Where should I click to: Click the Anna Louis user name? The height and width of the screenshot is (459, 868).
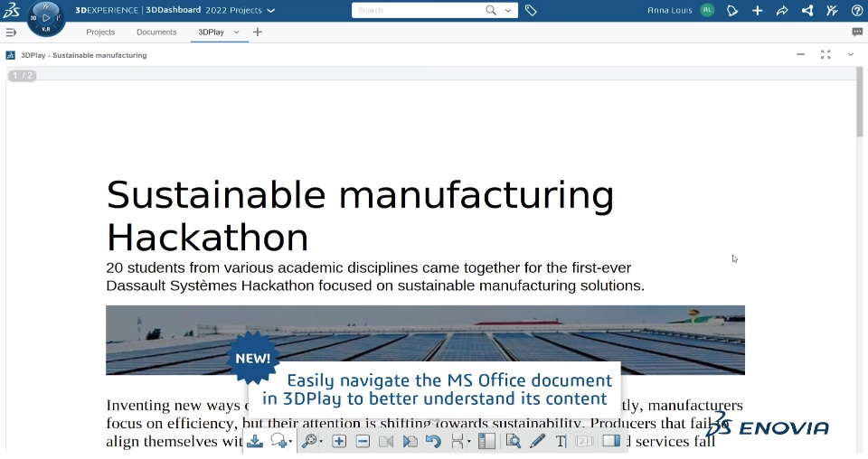pyautogui.click(x=669, y=10)
